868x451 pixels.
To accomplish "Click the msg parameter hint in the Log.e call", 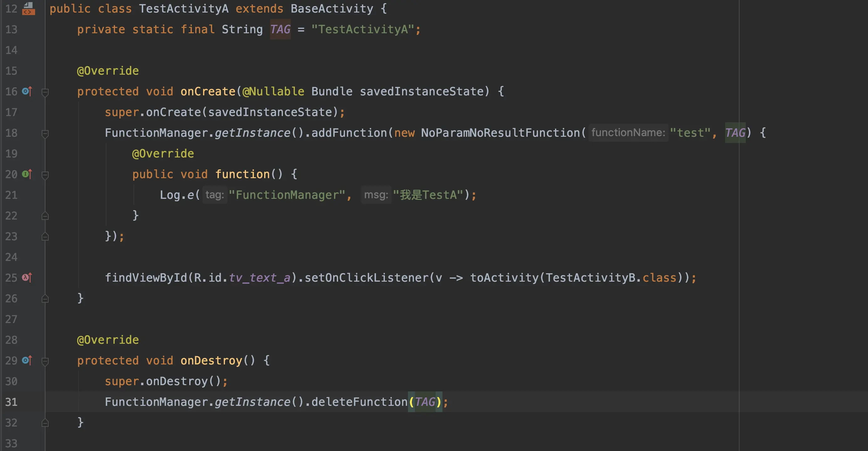I will point(376,195).
